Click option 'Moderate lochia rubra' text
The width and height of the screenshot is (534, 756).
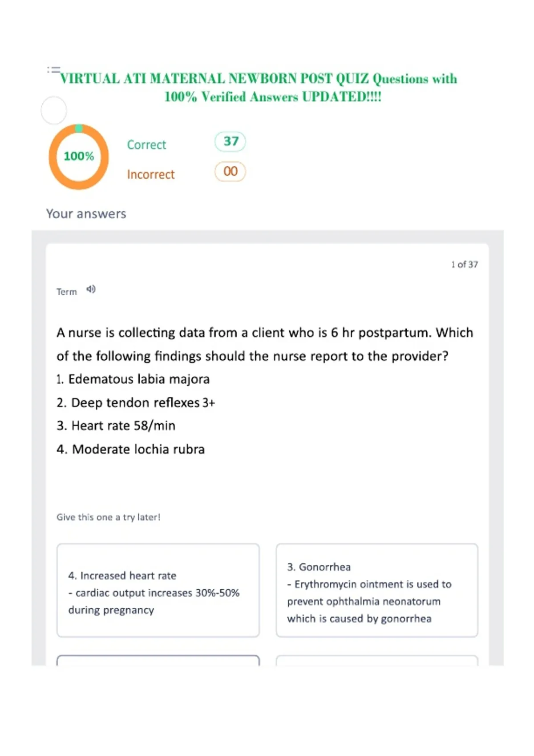click(x=130, y=449)
